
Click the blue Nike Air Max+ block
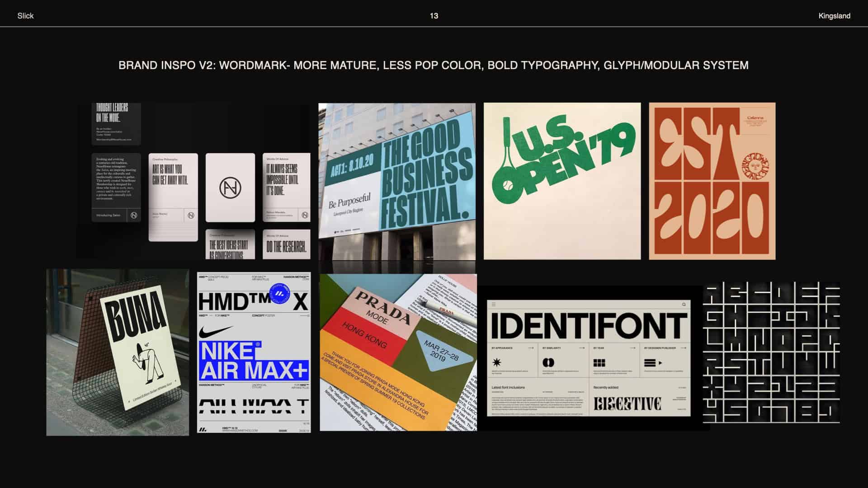point(253,361)
